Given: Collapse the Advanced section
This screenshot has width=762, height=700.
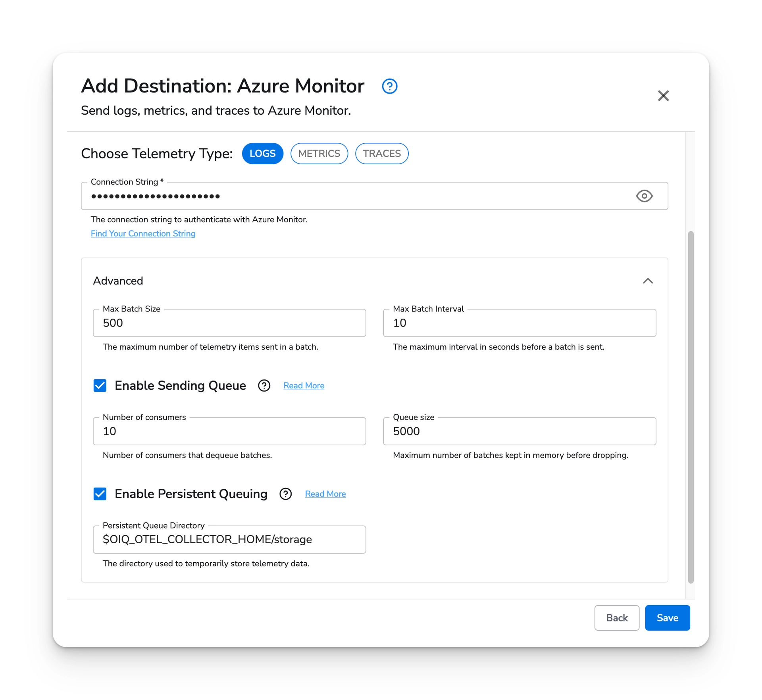Looking at the screenshot, I should (x=648, y=281).
